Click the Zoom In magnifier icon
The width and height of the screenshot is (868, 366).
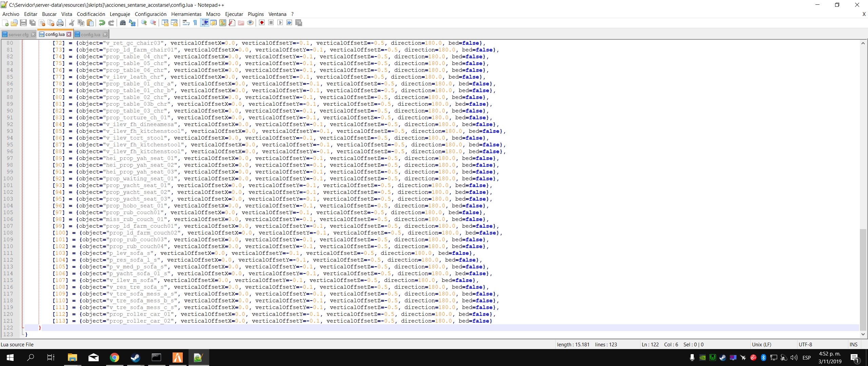(144, 23)
